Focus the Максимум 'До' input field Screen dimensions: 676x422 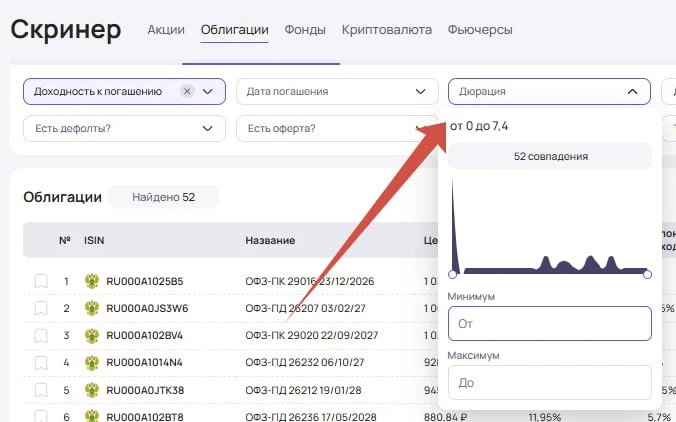click(550, 383)
